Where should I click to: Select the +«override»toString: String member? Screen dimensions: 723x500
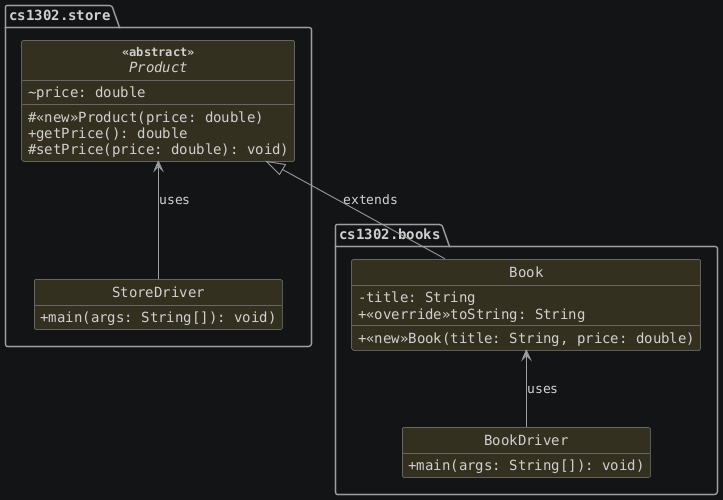pyautogui.click(x=472, y=315)
